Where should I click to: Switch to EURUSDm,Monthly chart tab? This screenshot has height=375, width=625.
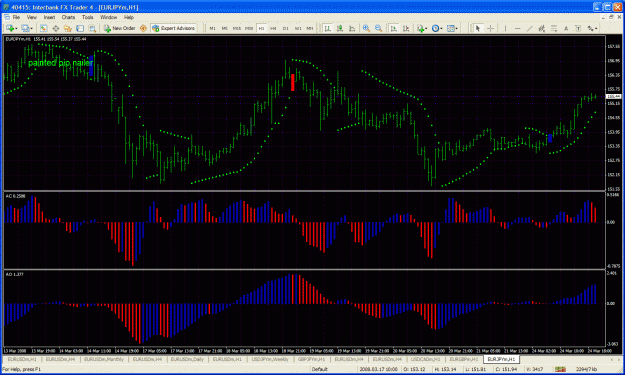click(104, 359)
